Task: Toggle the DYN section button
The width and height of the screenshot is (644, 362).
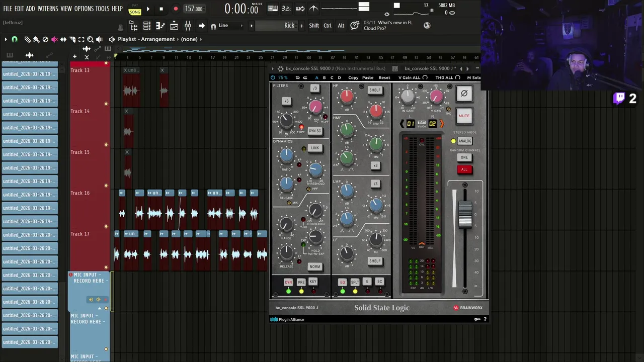Action: click(288, 282)
